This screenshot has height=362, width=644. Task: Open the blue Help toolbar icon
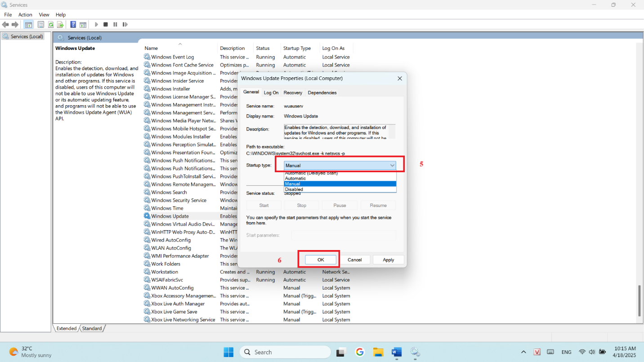pyautogui.click(x=73, y=25)
